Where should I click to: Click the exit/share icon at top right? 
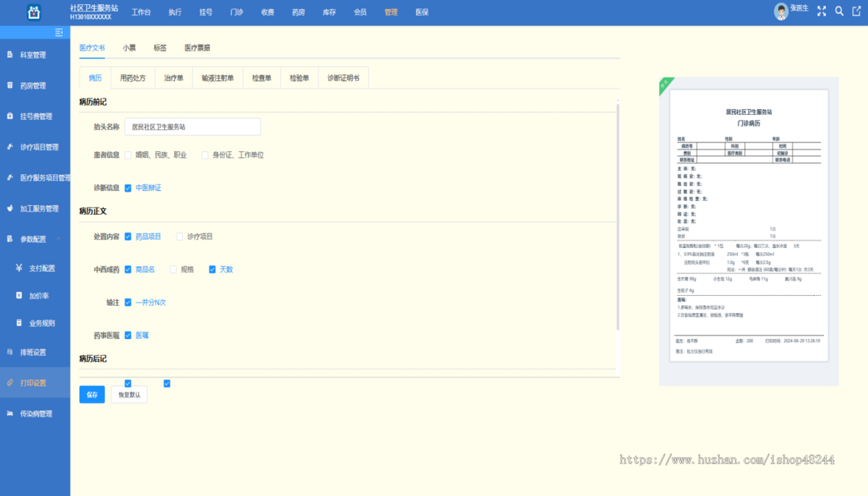point(856,12)
